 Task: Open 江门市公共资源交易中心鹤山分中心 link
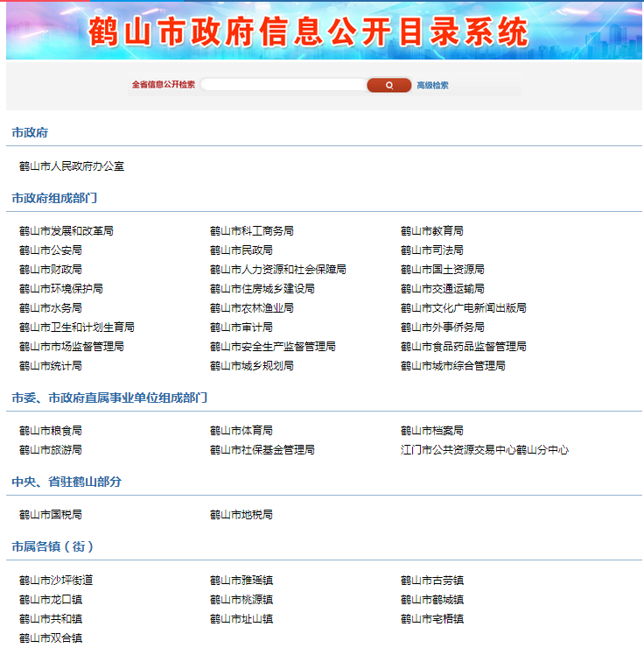pos(485,450)
